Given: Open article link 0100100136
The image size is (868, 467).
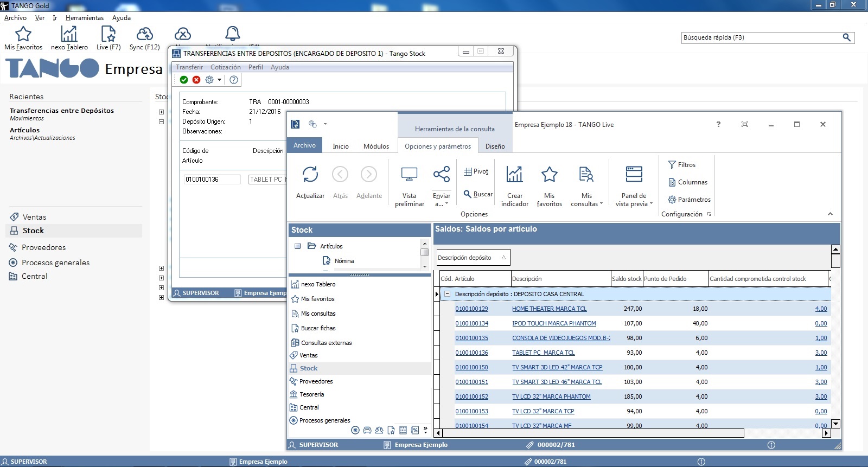Looking at the screenshot, I should click(471, 353).
